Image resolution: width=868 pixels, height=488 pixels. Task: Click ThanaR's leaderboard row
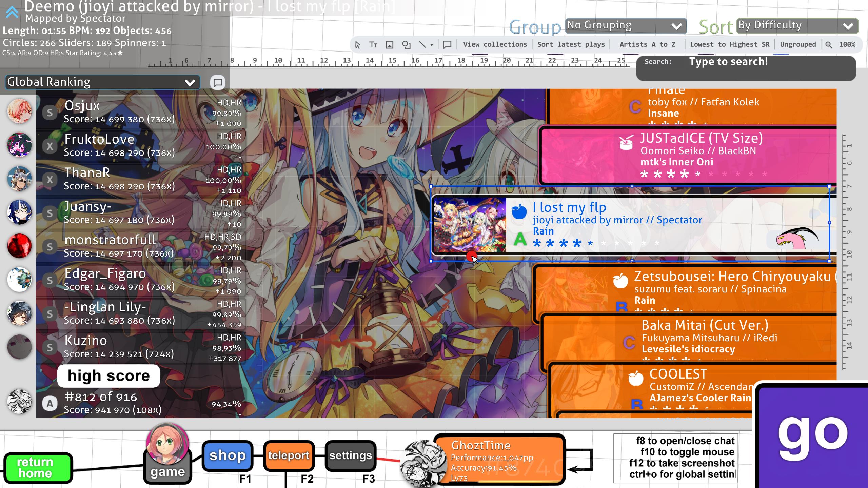pos(141,180)
